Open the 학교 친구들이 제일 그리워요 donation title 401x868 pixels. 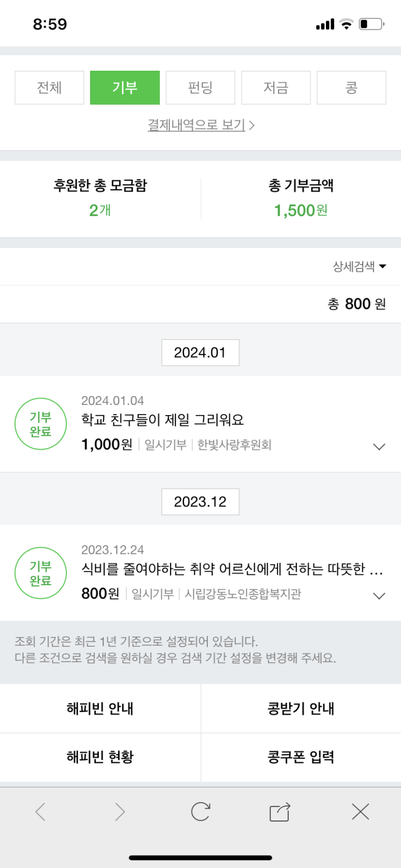coord(162,420)
